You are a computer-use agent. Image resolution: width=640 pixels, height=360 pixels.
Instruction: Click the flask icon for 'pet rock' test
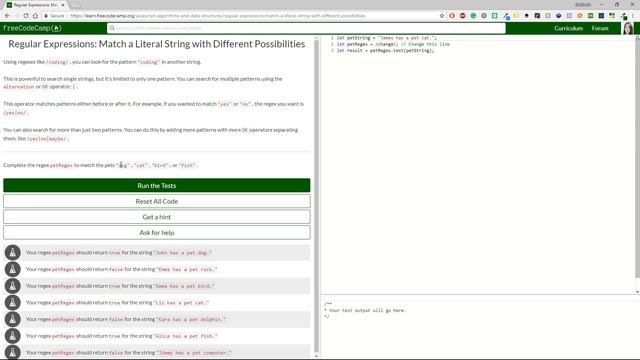click(x=13, y=269)
